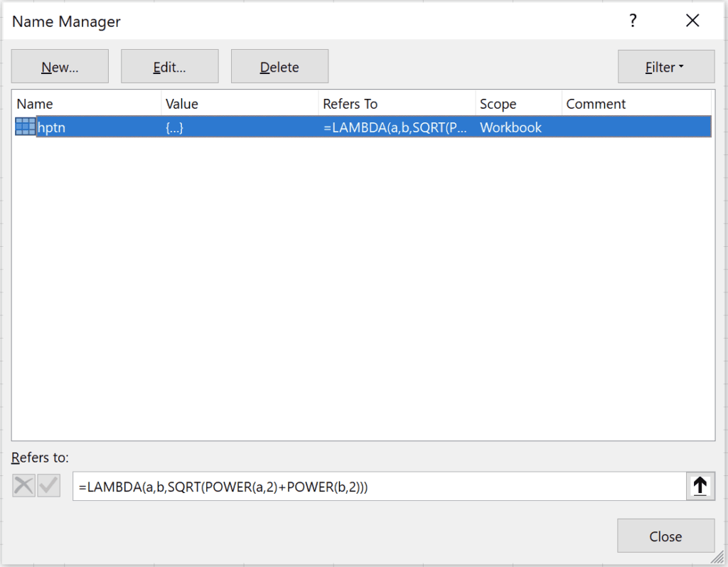The height and width of the screenshot is (567, 728).
Task: Sort by the Name column header
Action: click(87, 104)
